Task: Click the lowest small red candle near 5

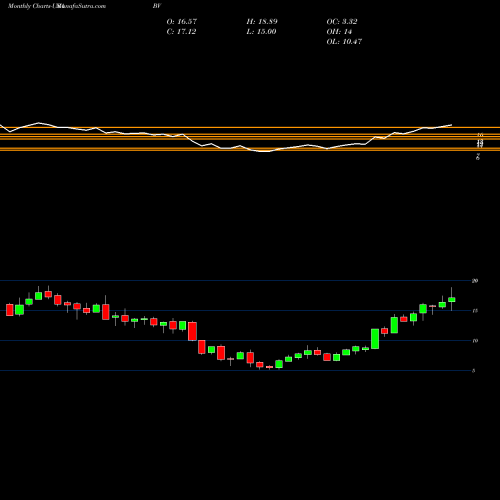Action: coord(269,367)
